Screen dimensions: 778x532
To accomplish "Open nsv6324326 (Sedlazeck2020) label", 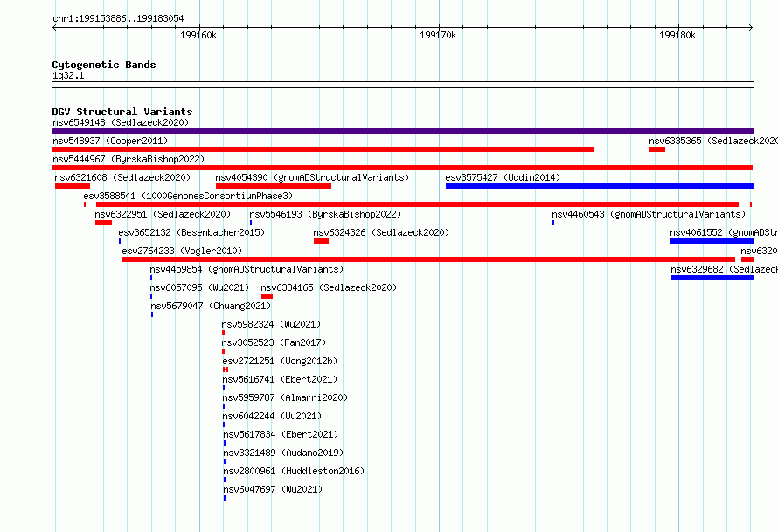I will (x=381, y=232).
